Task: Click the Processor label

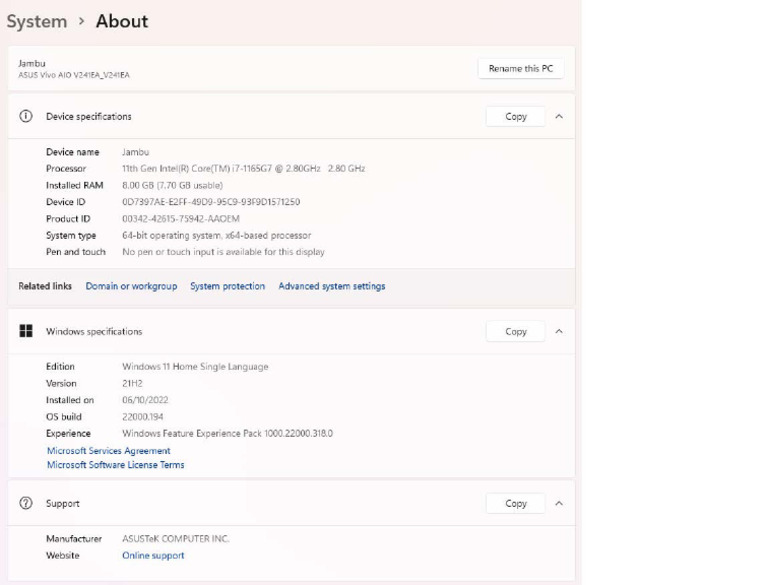Action: click(66, 169)
